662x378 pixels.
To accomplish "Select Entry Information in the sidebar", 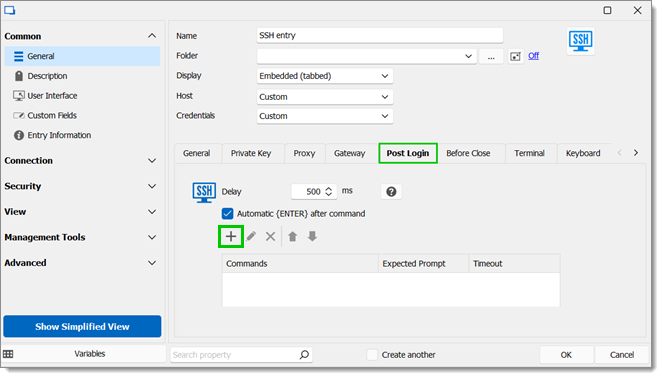I will tap(82, 136).
